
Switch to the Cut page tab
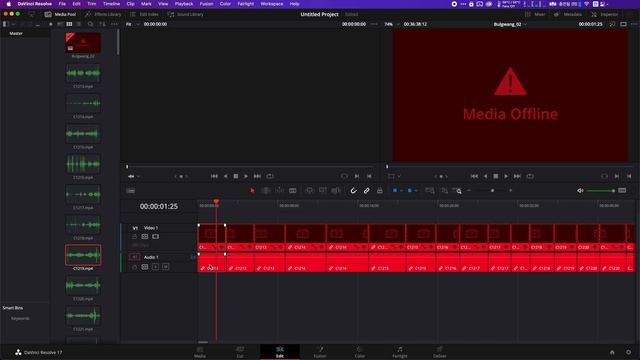240,352
